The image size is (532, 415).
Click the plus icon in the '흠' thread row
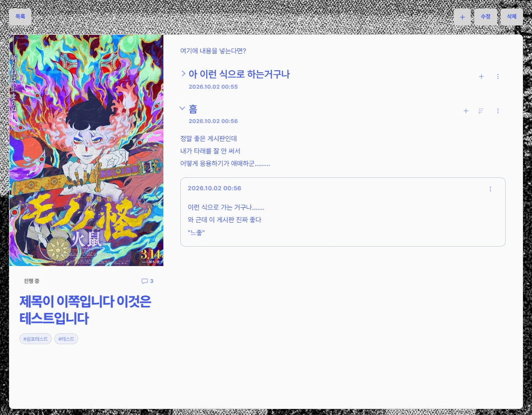(x=466, y=111)
